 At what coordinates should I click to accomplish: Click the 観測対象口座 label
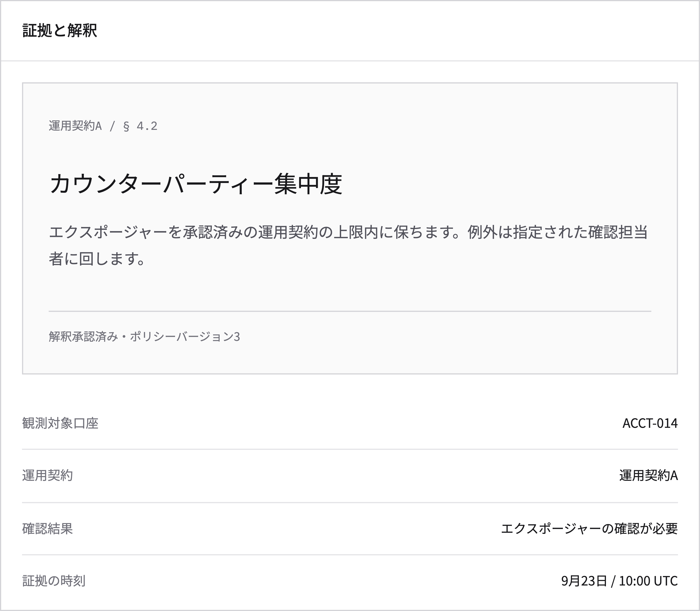click(60, 423)
